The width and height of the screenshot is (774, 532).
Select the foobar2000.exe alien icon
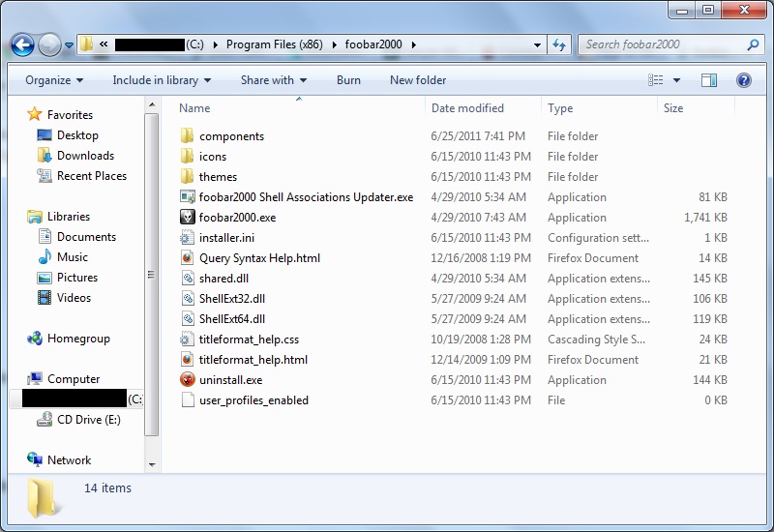[187, 217]
